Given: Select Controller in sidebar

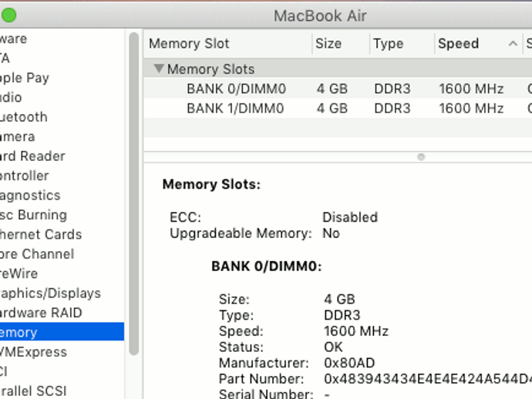Looking at the screenshot, I should click(x=25, y=176).
